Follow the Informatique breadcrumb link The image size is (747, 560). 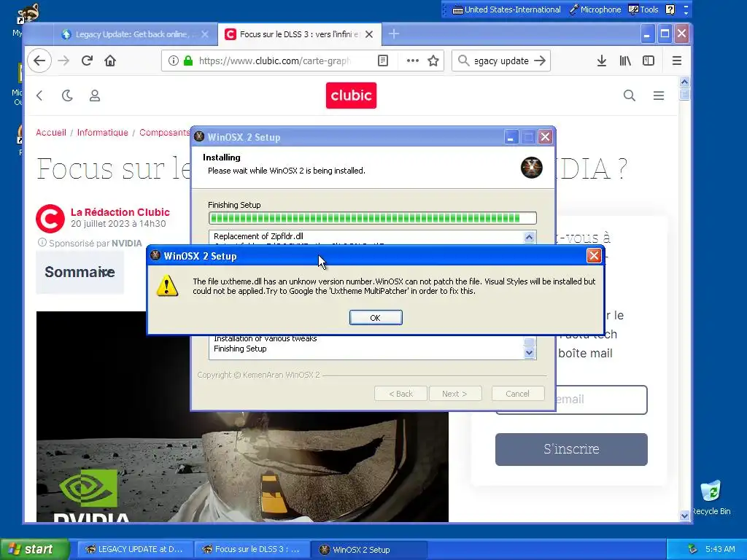tap(102, 133)
